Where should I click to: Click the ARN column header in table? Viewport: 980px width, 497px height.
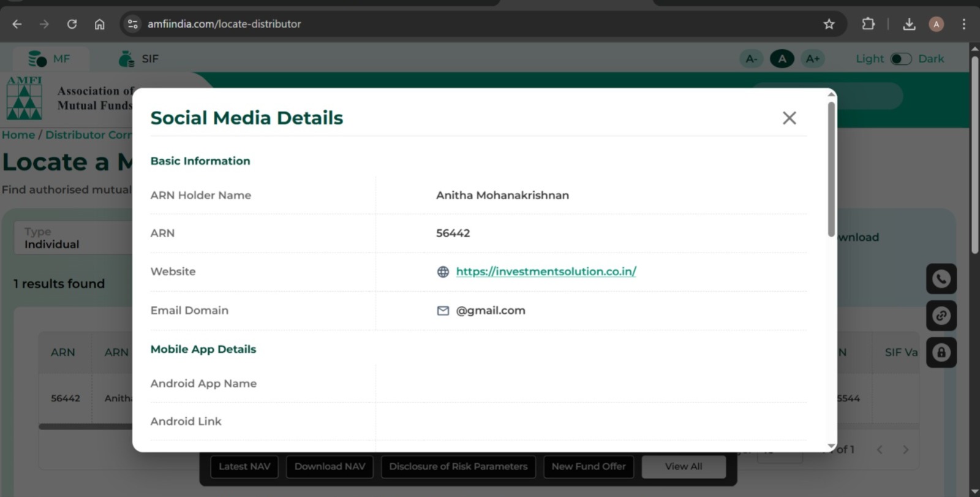tap(63, 352)
